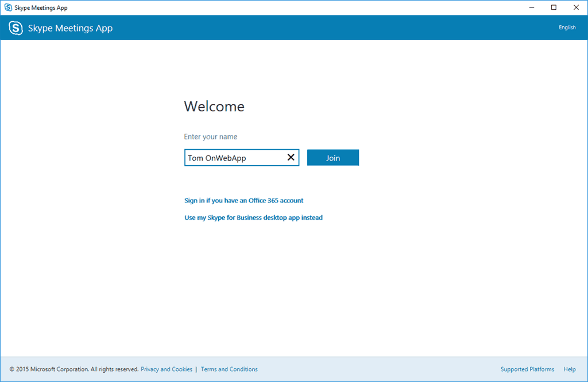Click the Skype logo in the blue header
Image resolution: width=588 pixels, height=382 pixels.
16,28
